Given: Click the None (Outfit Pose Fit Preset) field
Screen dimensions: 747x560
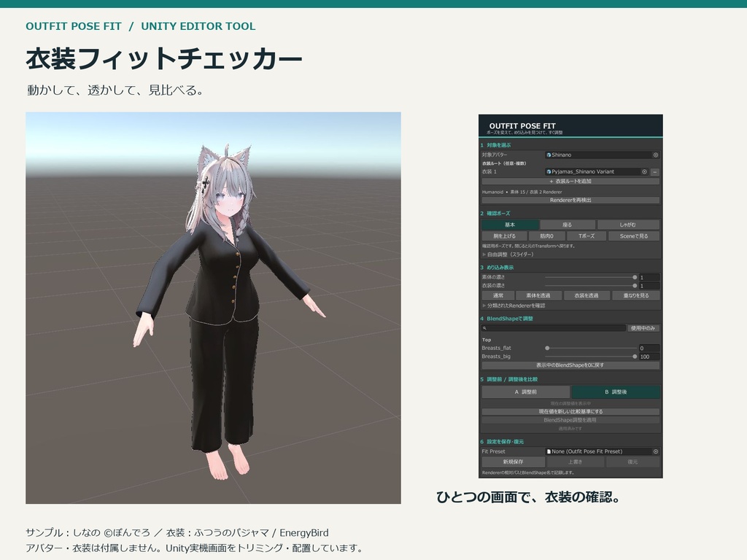Looking at the screenshot, I should [x=602, y=451].
